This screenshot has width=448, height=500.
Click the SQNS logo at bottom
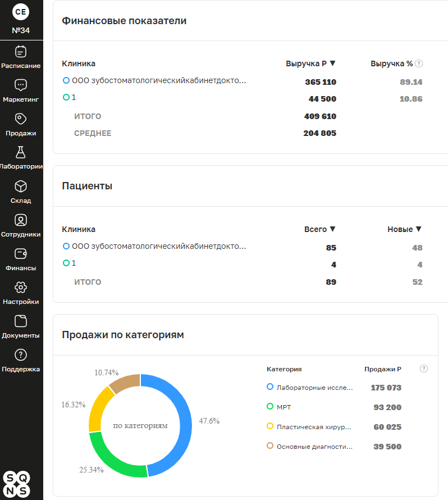point(17,484)
